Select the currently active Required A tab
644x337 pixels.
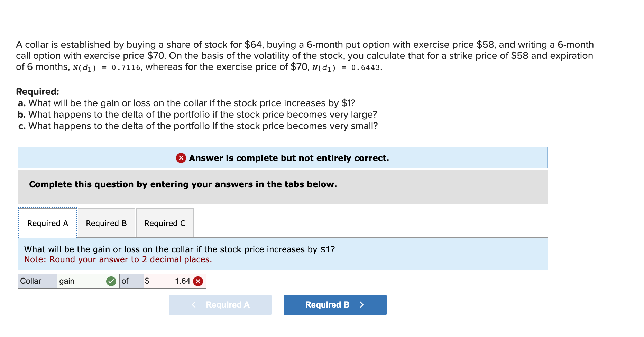click(x=47, y=223)
